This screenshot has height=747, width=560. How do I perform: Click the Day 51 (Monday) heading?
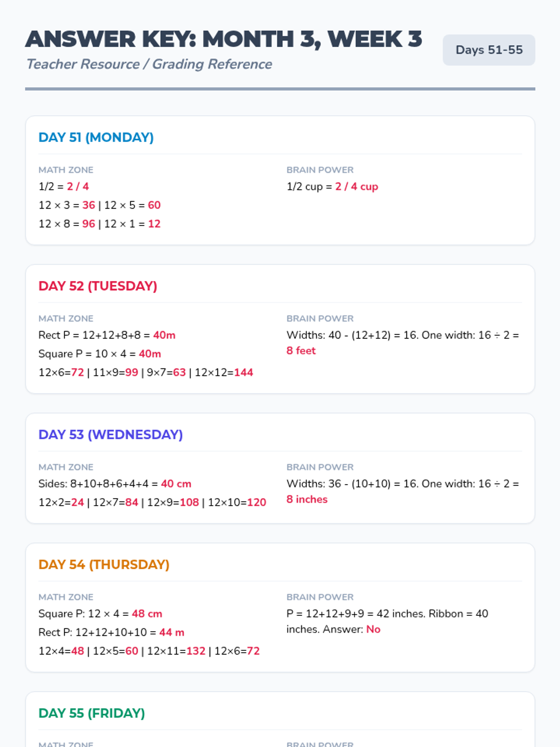point(96,137)
